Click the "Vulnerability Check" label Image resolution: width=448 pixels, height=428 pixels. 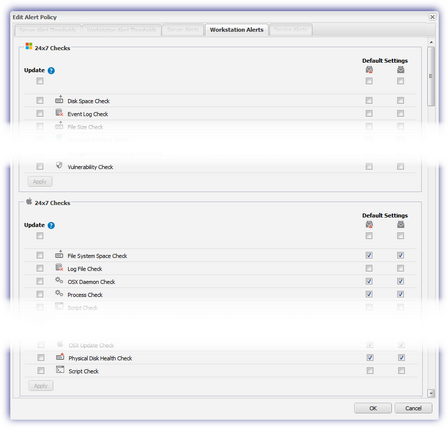point(90,167)
